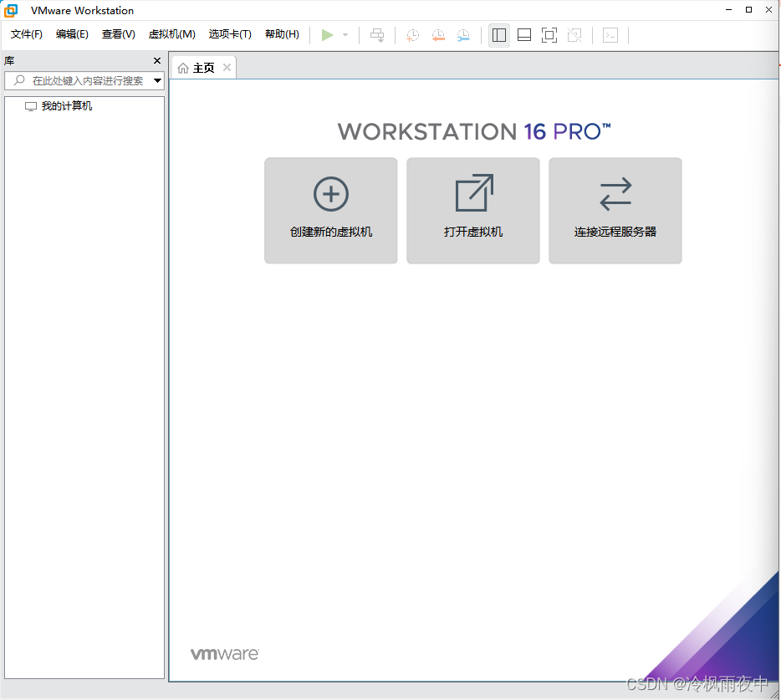Click the console view terminal icon
781x700 pixels.
point(610,35)
